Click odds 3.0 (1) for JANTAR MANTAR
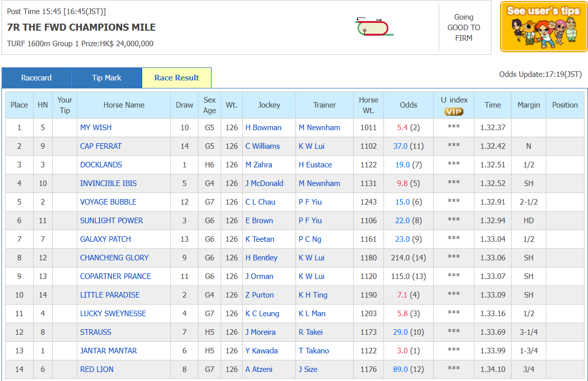588x381 pixels. coord(409,351)
